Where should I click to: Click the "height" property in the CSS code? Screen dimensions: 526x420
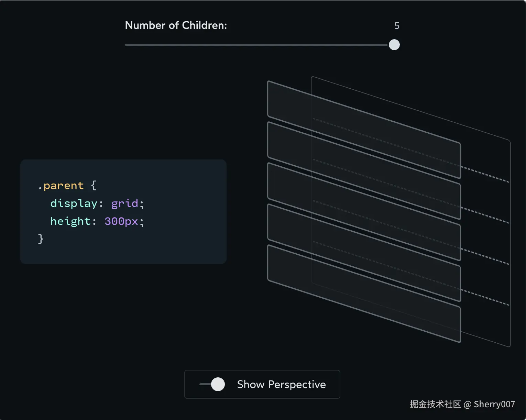point(70,221)
